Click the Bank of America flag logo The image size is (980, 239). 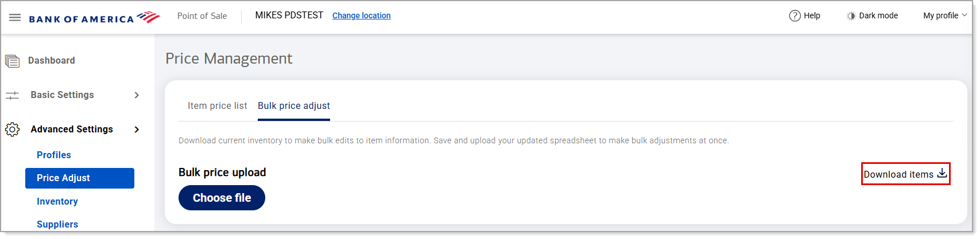coord(148,17)
